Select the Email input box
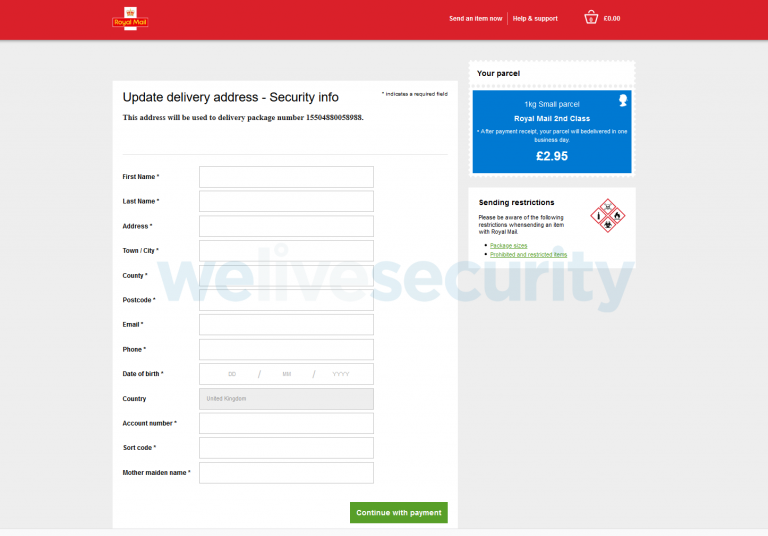This screenshot has height=536, width=768. pos(286,324)
